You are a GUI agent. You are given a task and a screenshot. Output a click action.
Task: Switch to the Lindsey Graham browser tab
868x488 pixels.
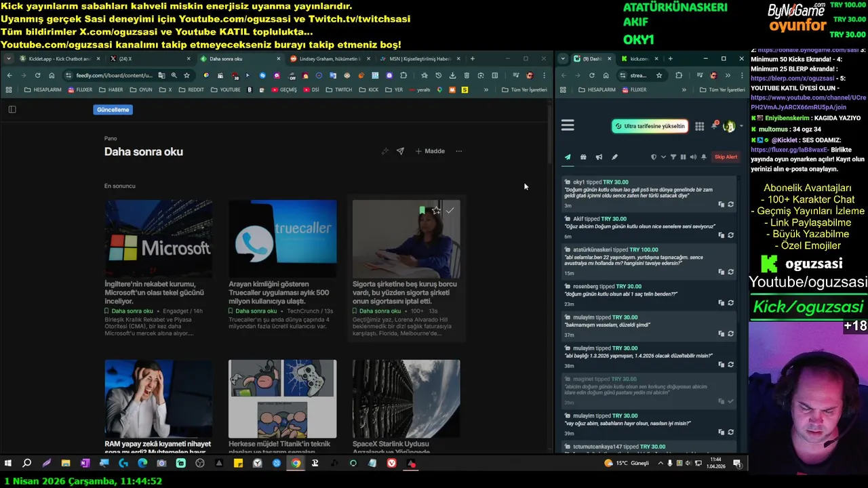(x=329, y=59)
